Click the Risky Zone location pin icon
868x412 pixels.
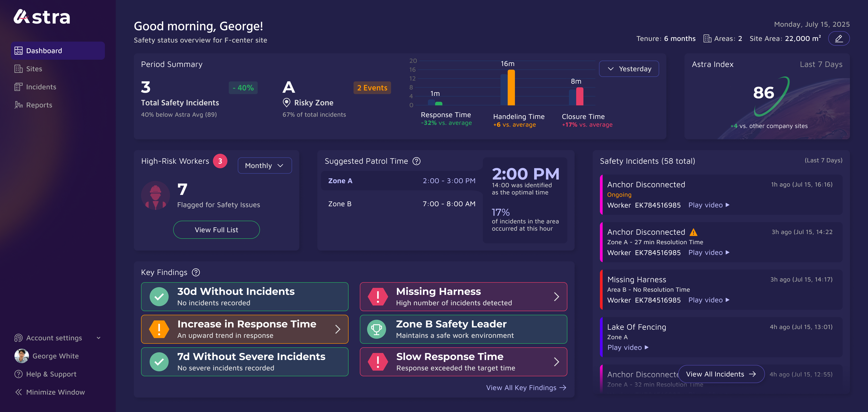point(286,102)
